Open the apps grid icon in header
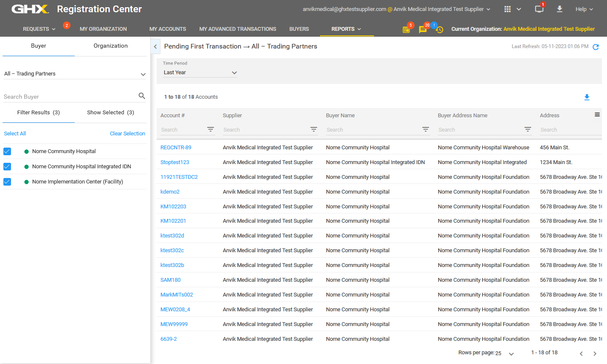The image size is (607, 364). tap(507, 9)
